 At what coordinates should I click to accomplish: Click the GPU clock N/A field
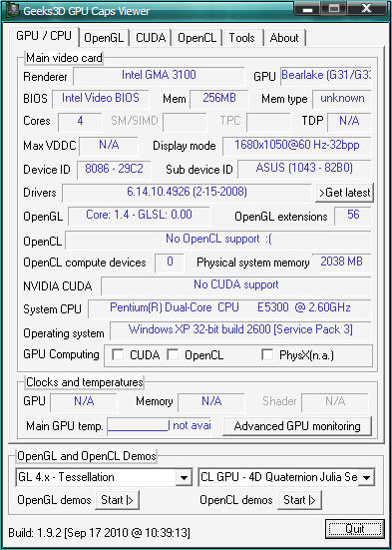[x=84, y=402]
